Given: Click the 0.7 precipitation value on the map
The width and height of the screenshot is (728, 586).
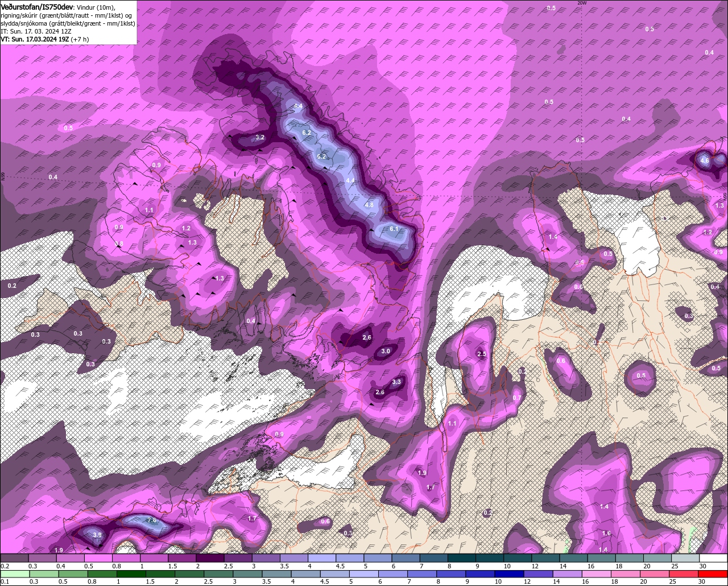Looking at the screenshot, I should coord(517,397).
